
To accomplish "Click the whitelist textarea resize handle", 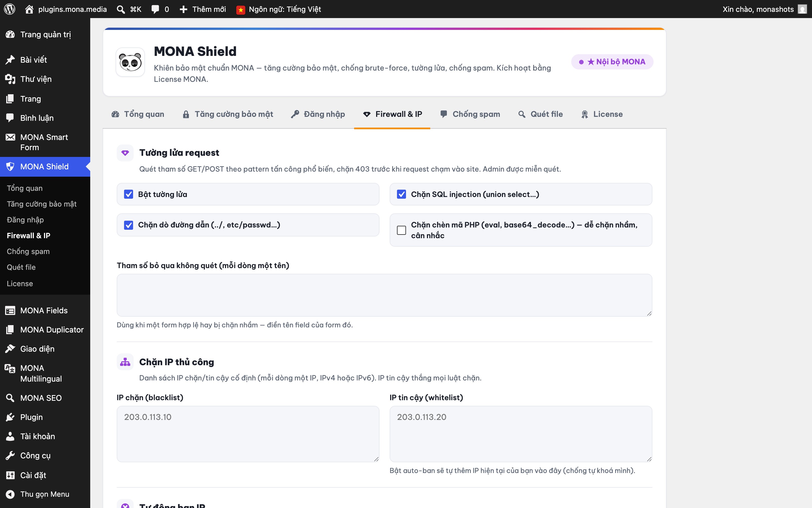I will (649, 459).
